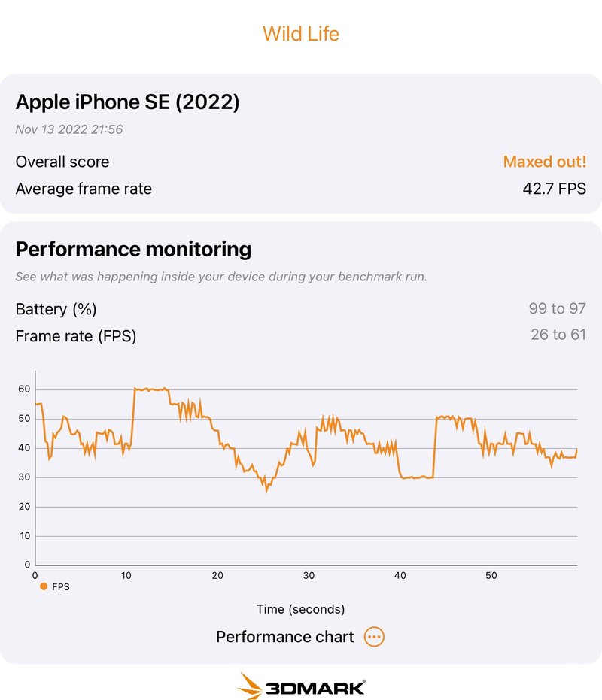The height and width of the screenshot is (700, 602).
Task: Tap the Nov 13 2022 21:56 timestamp
Action: [69, 129]
